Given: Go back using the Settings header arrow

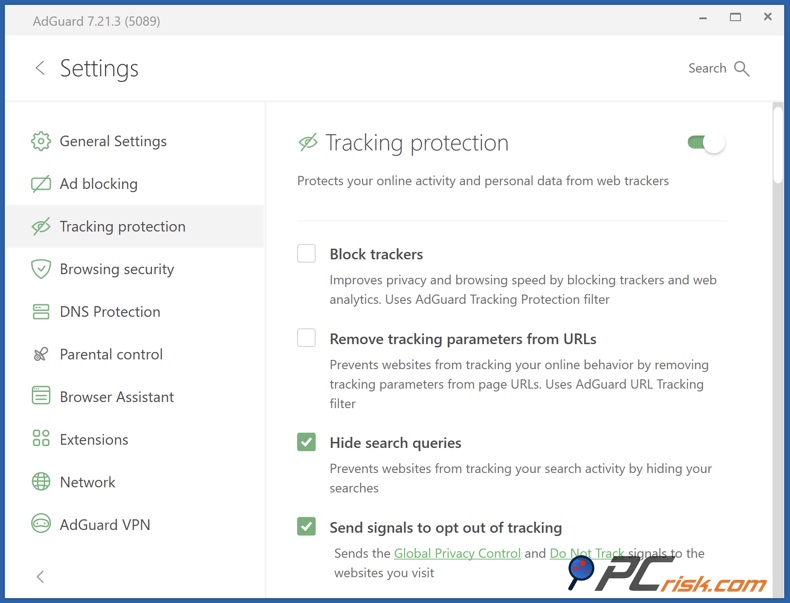Looking at the screenshot, I should 40,68.
